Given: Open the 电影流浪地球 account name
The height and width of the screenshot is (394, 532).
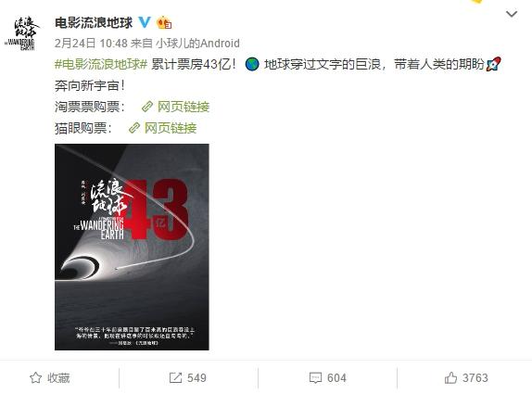Looking at the screenshot, I should (x=94, y=23).
